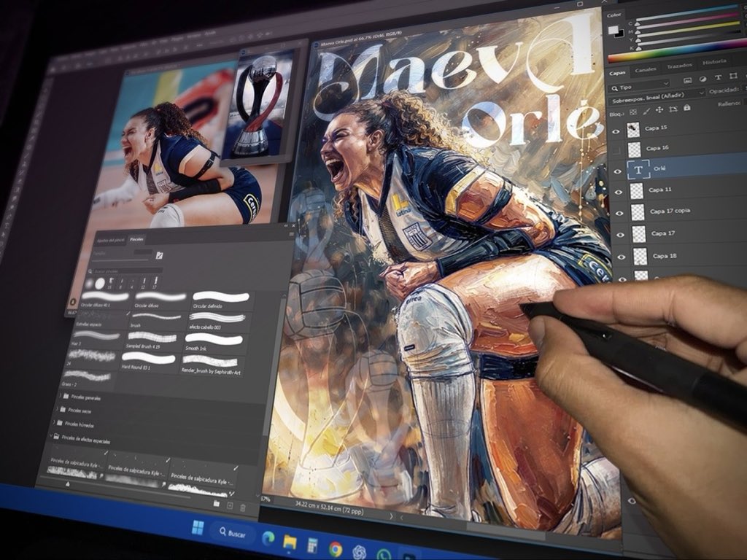Switch to the Trazados tab
747x560 pixels.
click(x=679, y=66)
